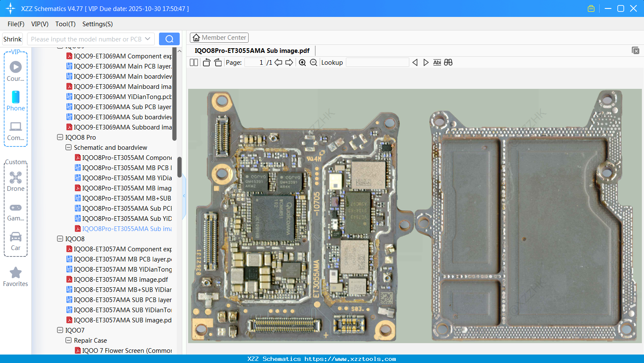The image size is (644, 363).
Task: Open the Phone repair section icon
Action: tap(16, 97)
